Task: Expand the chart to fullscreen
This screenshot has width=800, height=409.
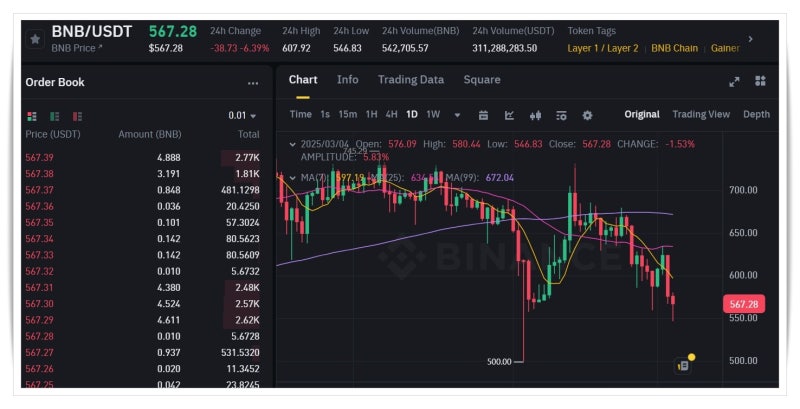Action: point(734,81)
